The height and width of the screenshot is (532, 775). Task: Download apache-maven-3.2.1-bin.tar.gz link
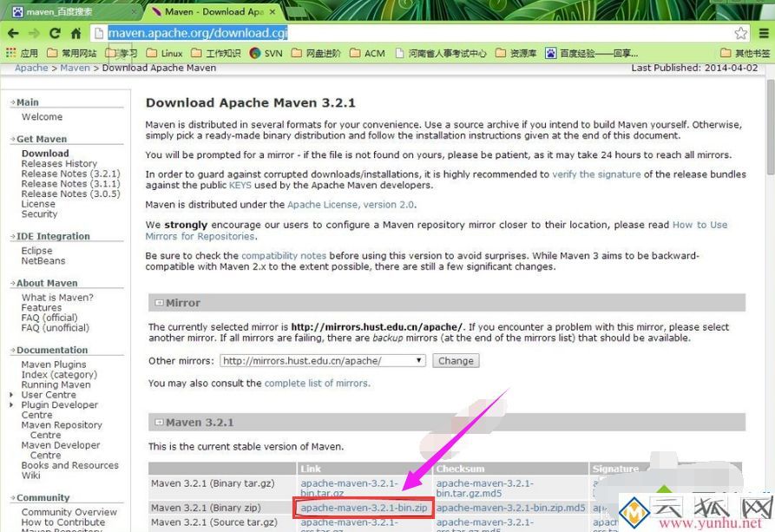click(349, 488)
